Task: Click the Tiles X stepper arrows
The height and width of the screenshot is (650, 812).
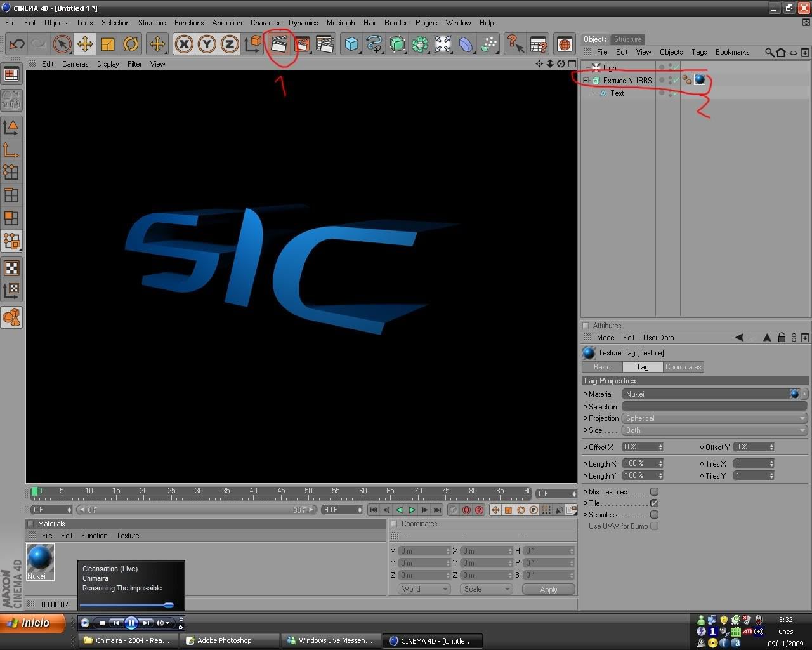Action: [x=771, y=463]
